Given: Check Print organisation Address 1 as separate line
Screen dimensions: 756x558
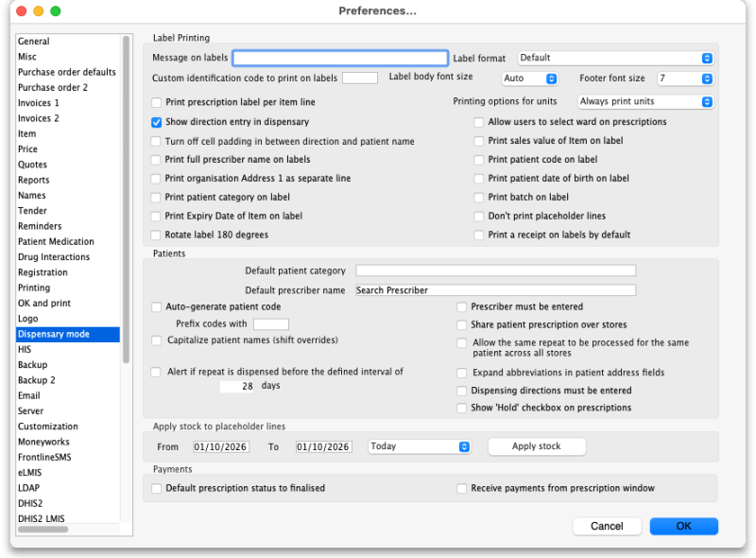Looking at the screenshot, I should click(156, 179).
